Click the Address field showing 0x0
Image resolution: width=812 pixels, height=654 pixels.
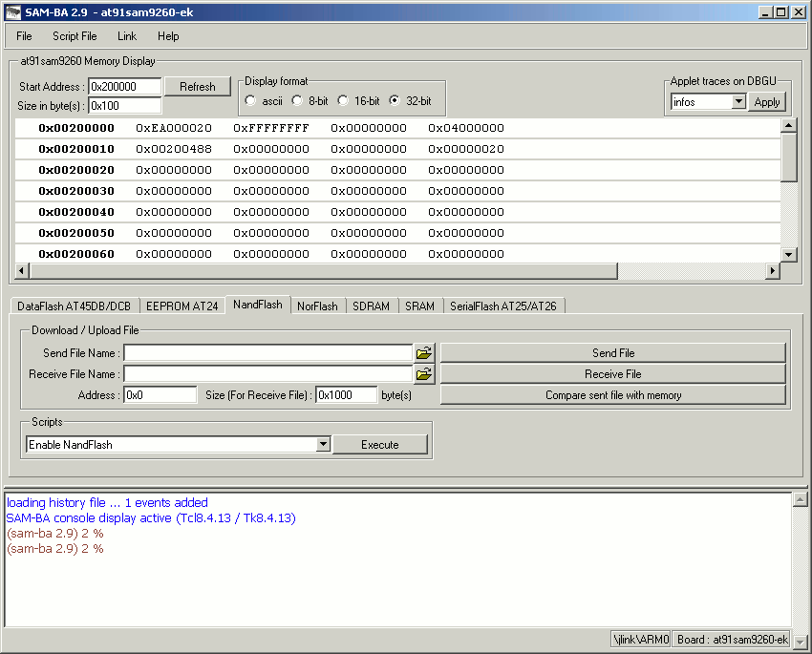point(160,394)
